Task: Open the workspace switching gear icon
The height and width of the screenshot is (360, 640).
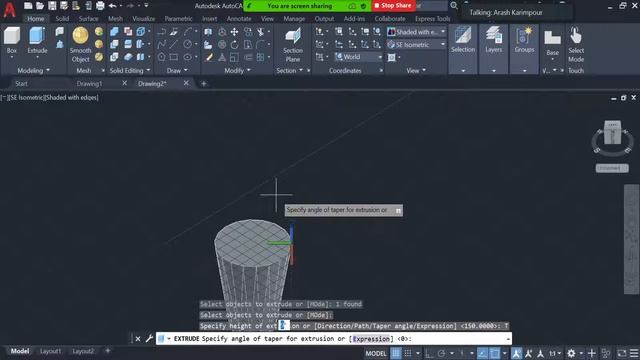Action: click(571, 353)
